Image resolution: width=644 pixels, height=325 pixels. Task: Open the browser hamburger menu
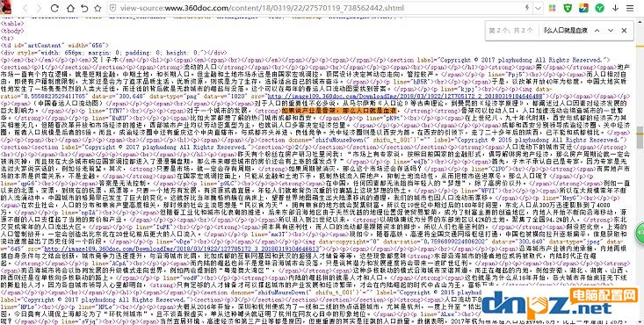click(x=630, y=8)
